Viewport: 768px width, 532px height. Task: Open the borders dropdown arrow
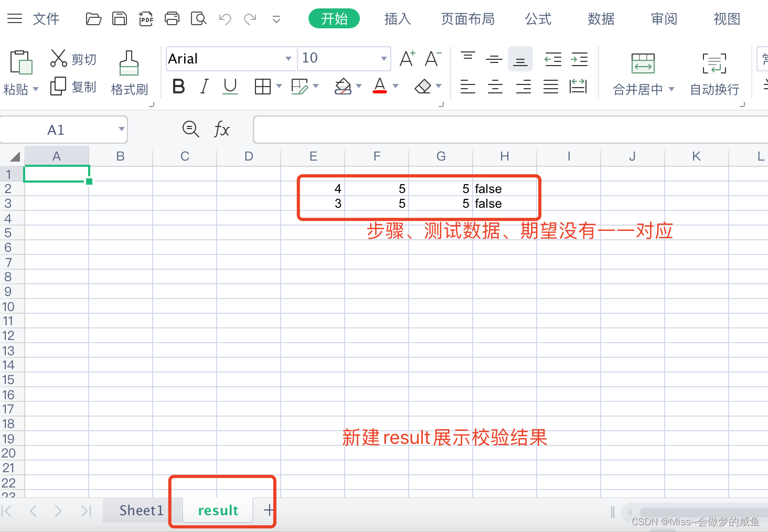coord(279,86)
